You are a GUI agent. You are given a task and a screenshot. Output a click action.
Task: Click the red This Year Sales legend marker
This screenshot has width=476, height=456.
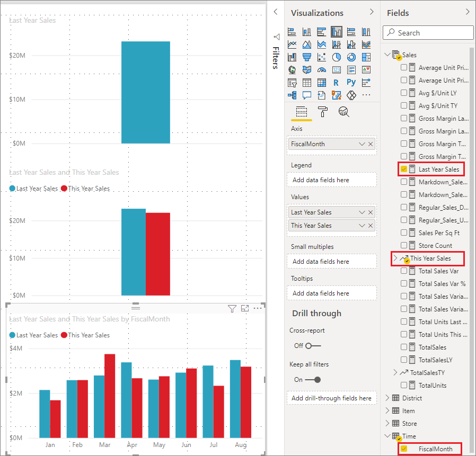tap(64, 335)
